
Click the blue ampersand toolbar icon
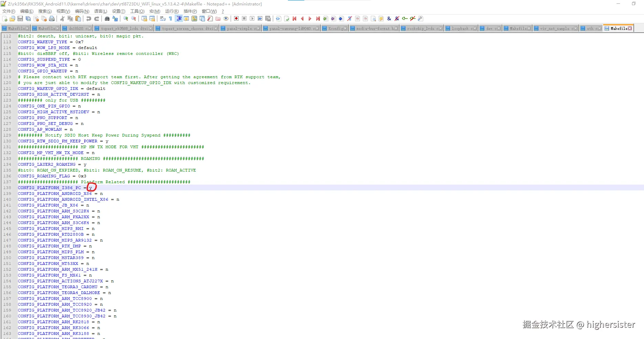389,19
